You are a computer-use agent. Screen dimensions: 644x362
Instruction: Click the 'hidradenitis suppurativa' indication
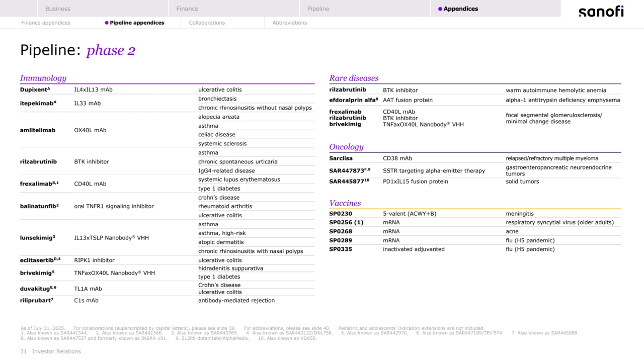click(x=230, y=268)
